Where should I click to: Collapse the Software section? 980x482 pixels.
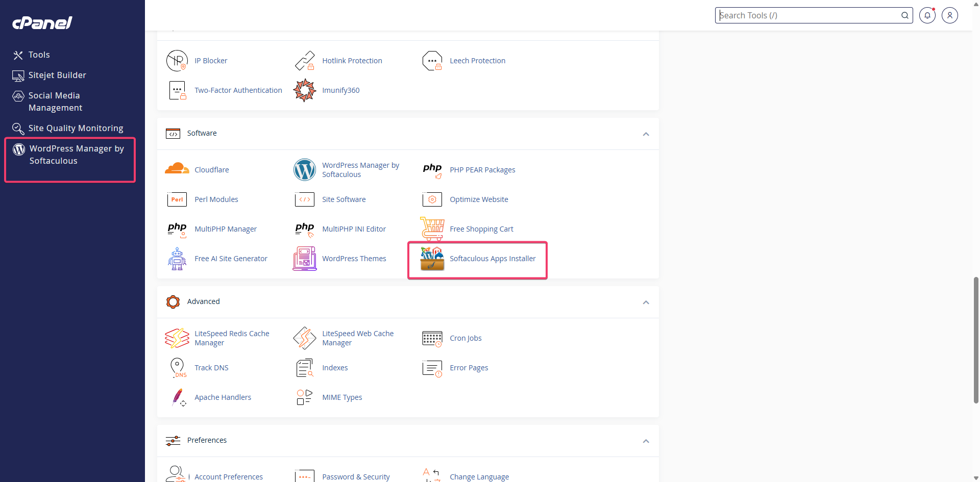pos(646,134)
